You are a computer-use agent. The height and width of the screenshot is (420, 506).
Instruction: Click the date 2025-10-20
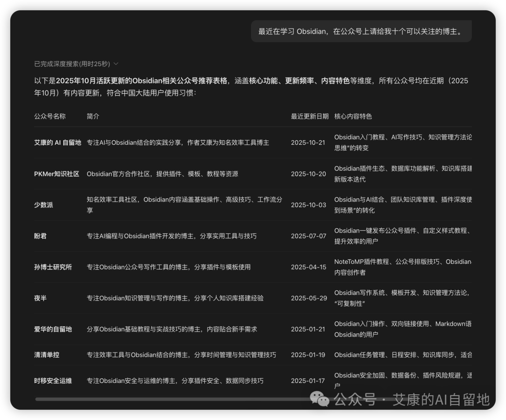pos(308,174)
